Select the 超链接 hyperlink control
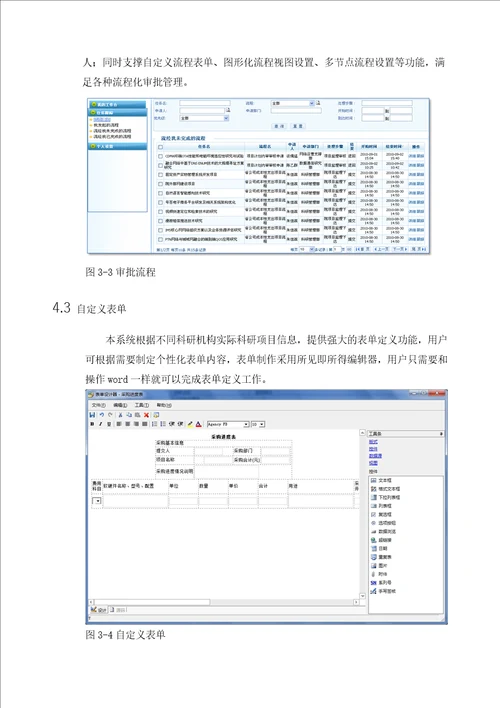Viewport: 500px width, 708px height. click(381, 540)
